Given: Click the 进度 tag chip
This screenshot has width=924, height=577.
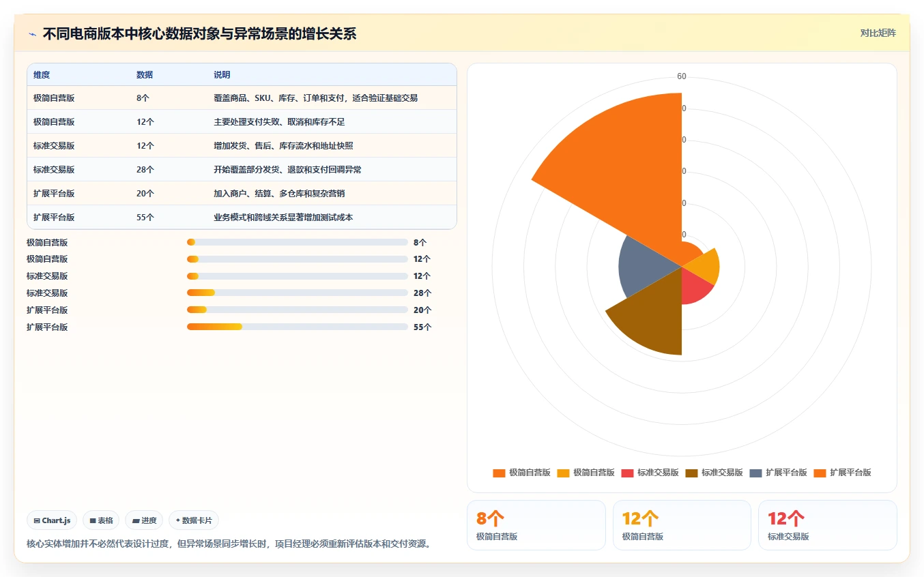Looking at the screenshot, I should pos(144,520).
